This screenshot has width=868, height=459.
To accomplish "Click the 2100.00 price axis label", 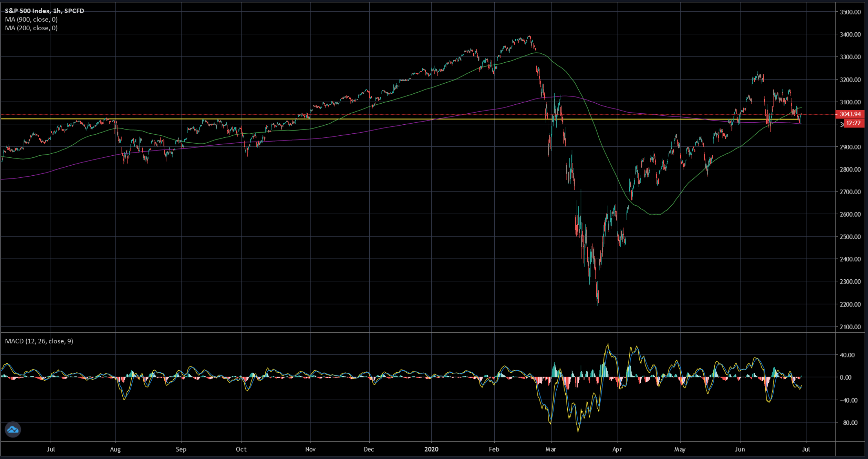I will pos(850,327).
